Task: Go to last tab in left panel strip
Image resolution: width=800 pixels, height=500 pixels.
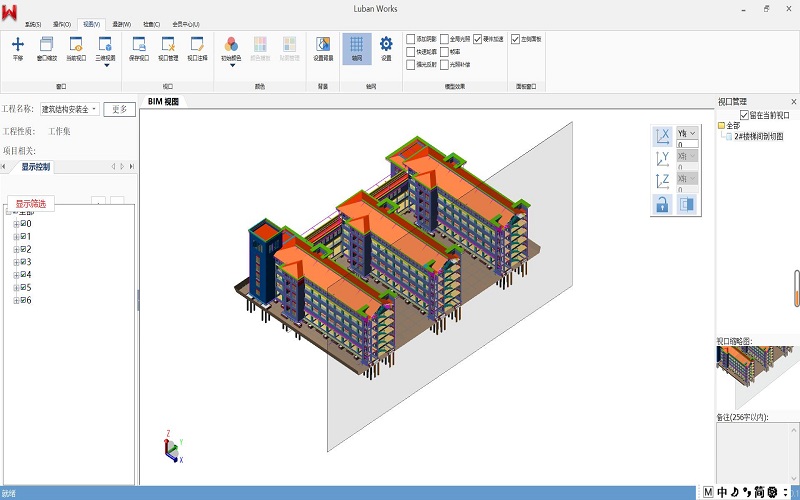Action: [x=132, y=166]
